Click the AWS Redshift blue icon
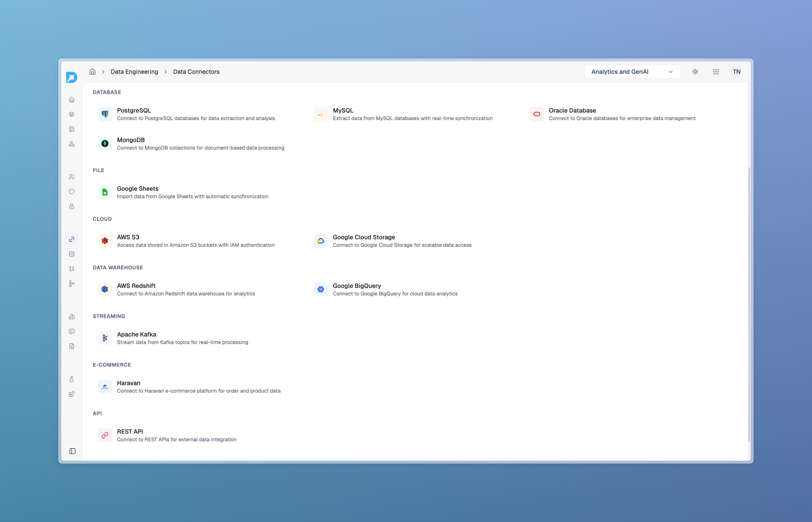This screenshot has width=812, height=522. [105, 289]
